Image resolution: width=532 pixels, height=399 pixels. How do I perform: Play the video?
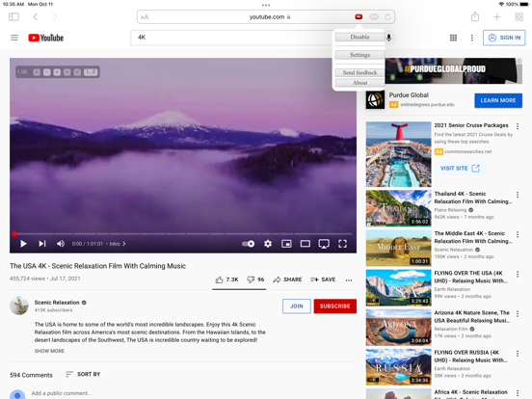tap(23, 244)
